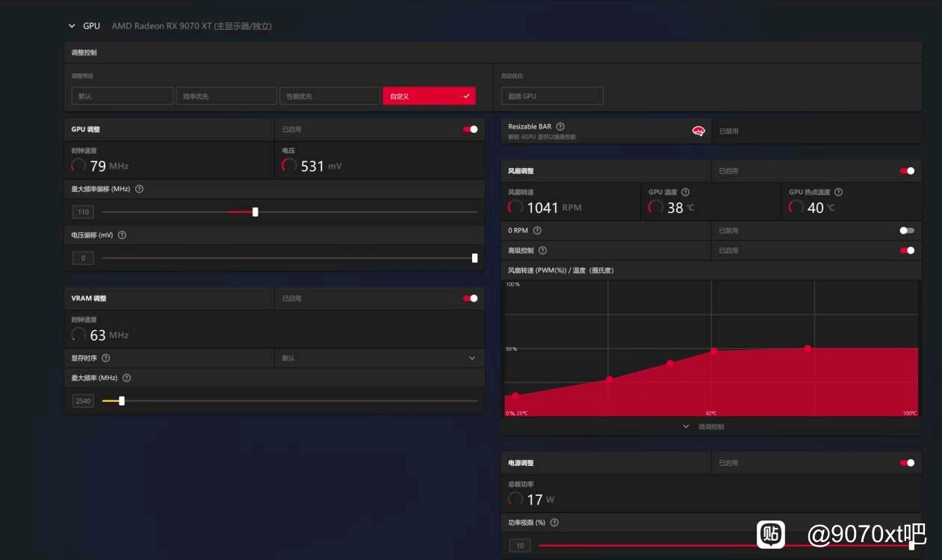Click the 总板功率 gauge beside 17 W
The width and height of the screenshot is (942, 560).
(515, 499)
